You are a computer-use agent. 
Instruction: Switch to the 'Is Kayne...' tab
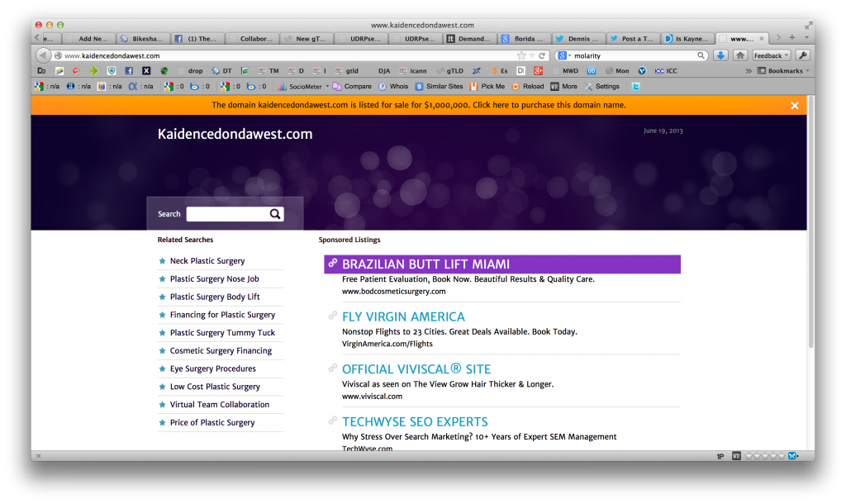[688, 38]
